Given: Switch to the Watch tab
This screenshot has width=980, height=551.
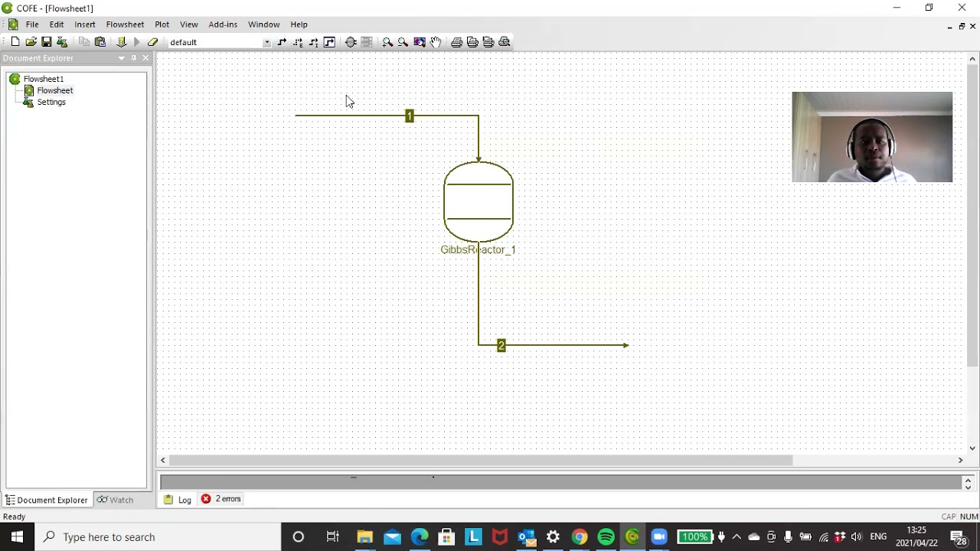Looking at the screenshot, I should [x=115, y=500].
